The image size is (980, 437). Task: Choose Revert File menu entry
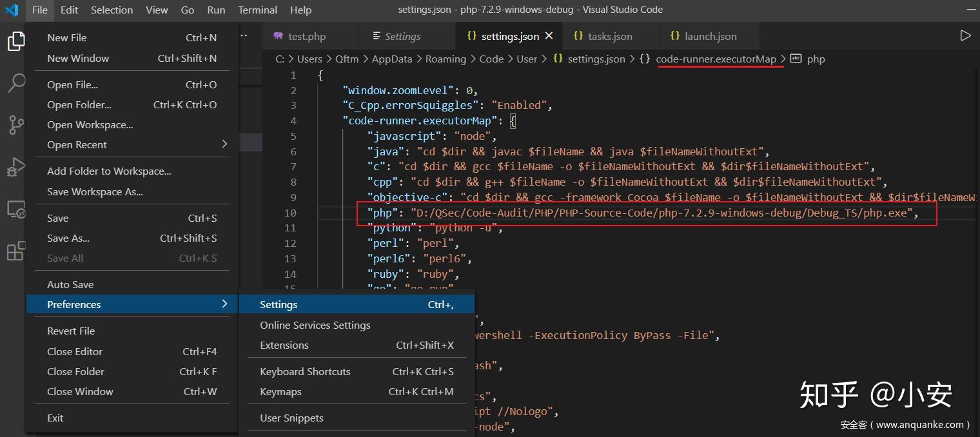(x=132, y=331)
